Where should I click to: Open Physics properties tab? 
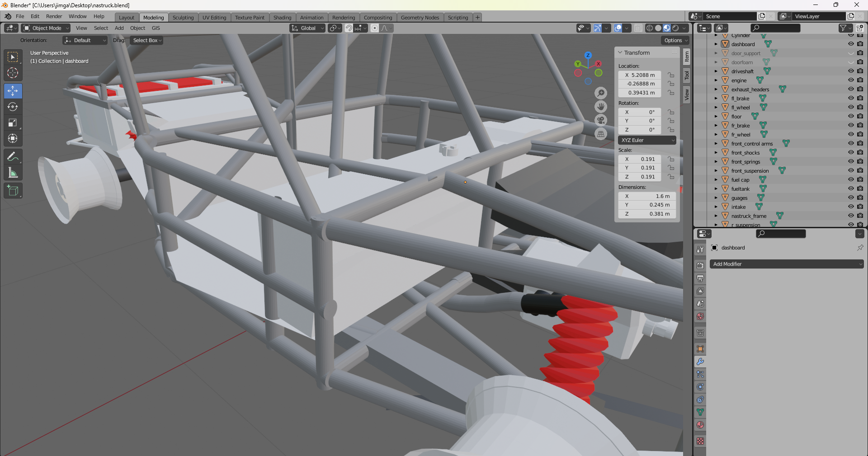click(700, 387)
